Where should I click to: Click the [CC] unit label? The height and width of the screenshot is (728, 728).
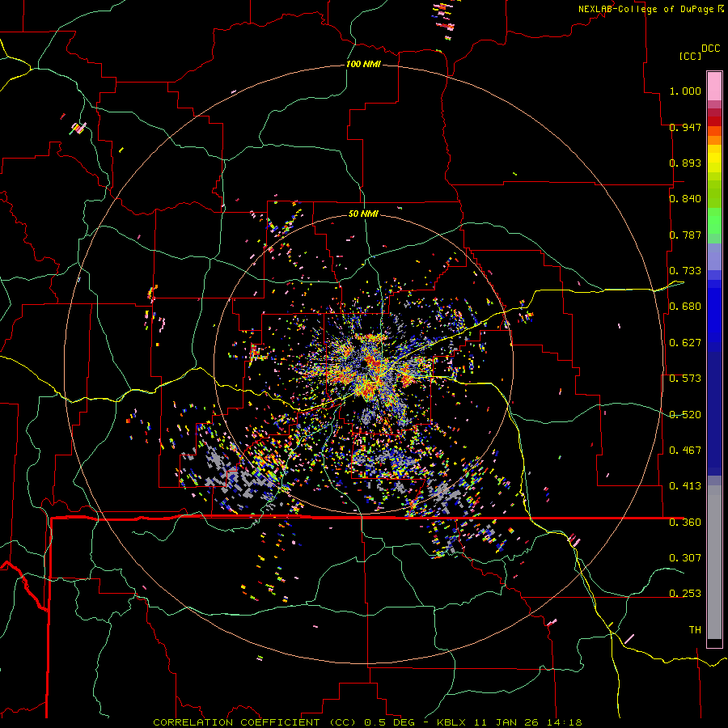690,56
